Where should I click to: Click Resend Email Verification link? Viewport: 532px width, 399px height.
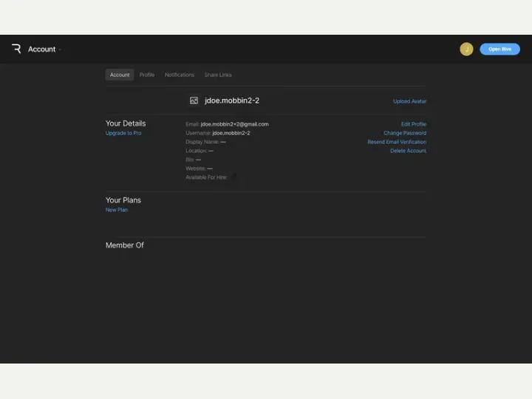[397, 142]
